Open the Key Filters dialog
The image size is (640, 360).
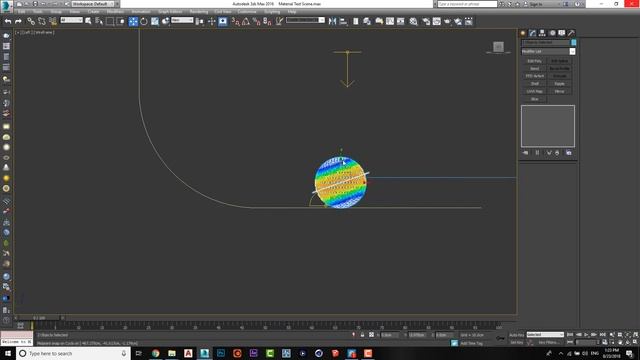pyautogui.click(x=549, y=342)
